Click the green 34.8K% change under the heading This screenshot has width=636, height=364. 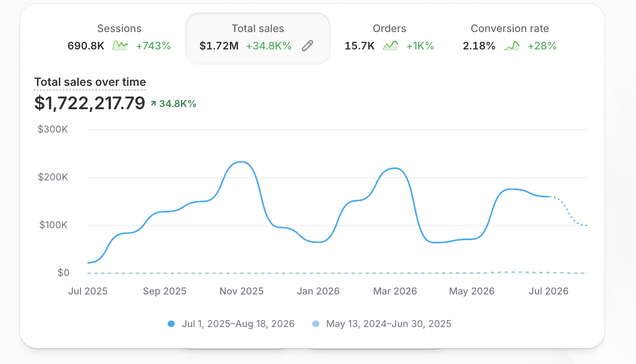coord(178,104)
